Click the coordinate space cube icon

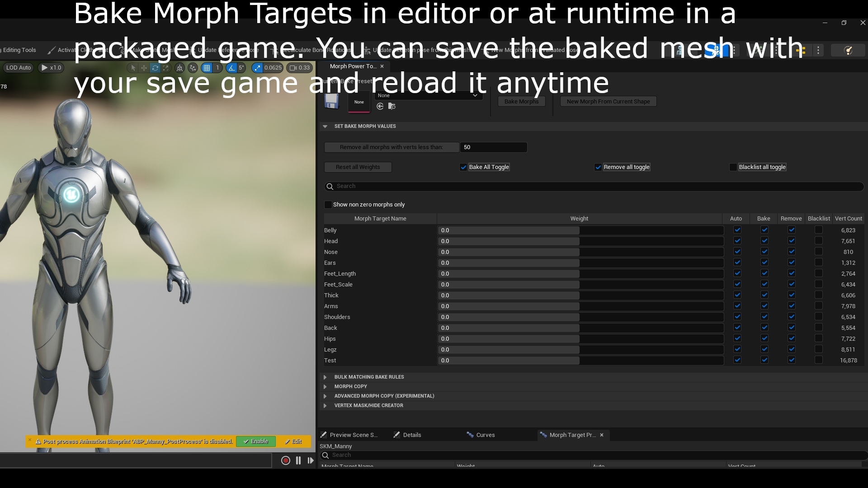pyautogui.click(x=179, y=68)
